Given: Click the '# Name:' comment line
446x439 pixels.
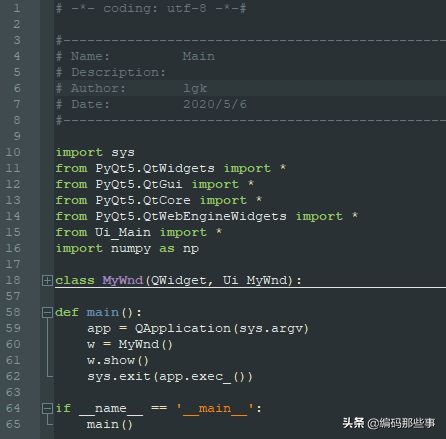Looking at the screenshot, I should [135, 56].
